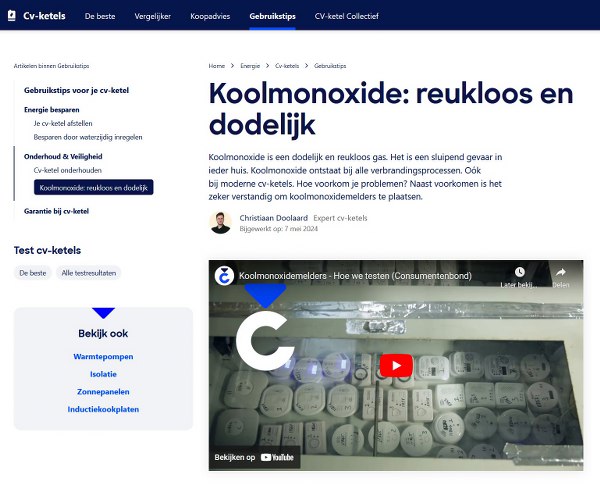Click the YouTube logo in Bekijken op
Viewport: 600px width, 488px height.
pyautogui.click(x=277, y=457)
